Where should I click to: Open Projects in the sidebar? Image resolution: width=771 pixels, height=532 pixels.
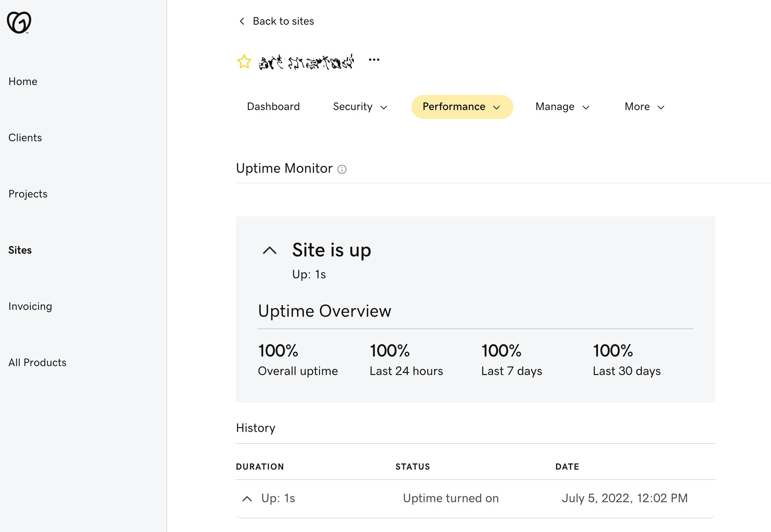point(28,194)
